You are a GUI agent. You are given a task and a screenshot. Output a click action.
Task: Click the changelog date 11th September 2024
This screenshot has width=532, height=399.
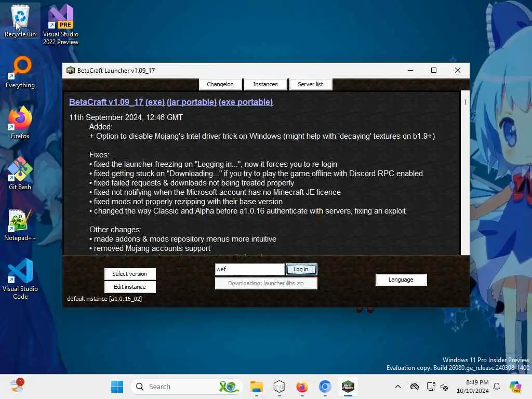(126, 117)
